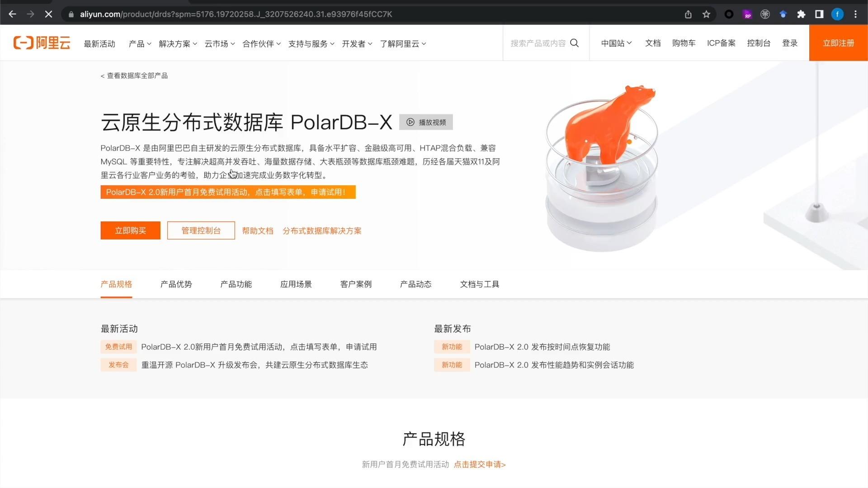
Task: Expand the 开发者 dropdown
Action: tap(357, 44)
